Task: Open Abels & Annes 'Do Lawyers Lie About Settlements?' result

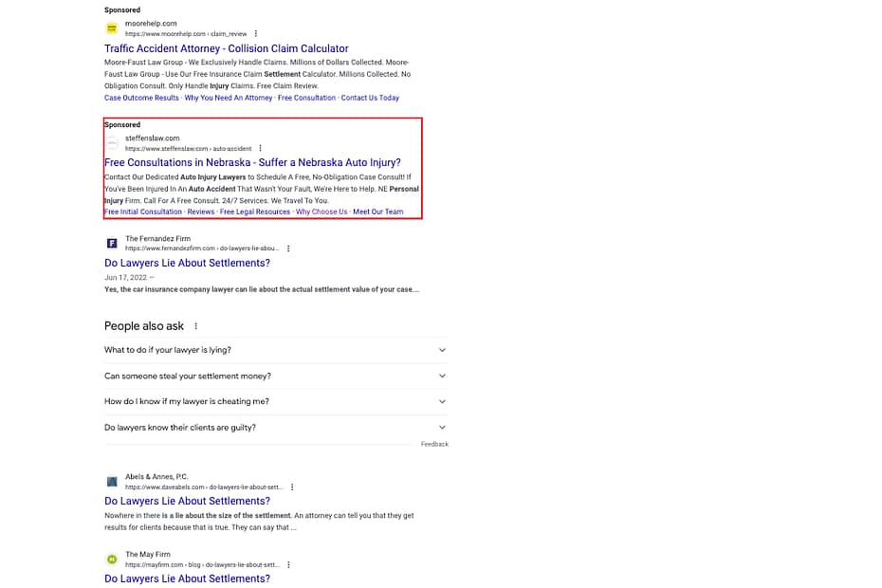Action: point(188,501)
